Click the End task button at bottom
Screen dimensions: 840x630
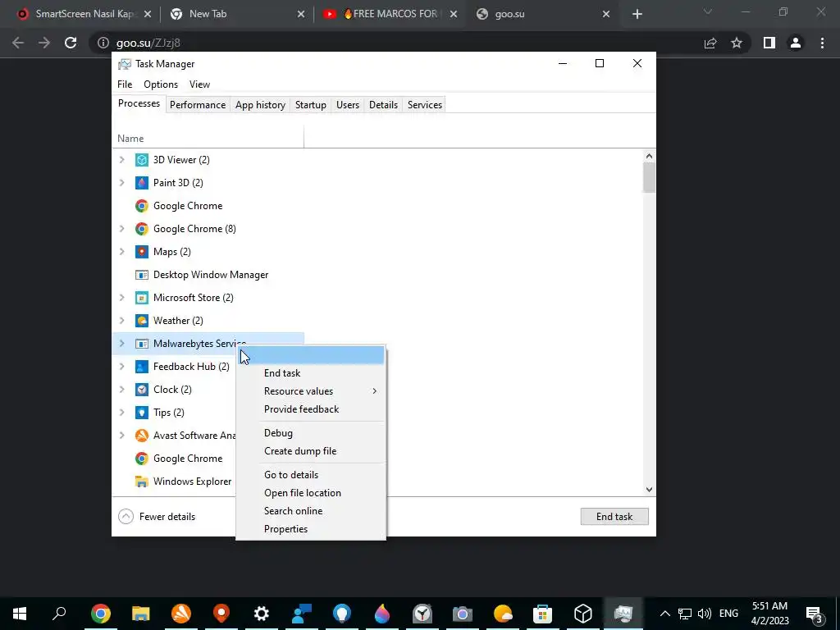(x=614, y=517)
